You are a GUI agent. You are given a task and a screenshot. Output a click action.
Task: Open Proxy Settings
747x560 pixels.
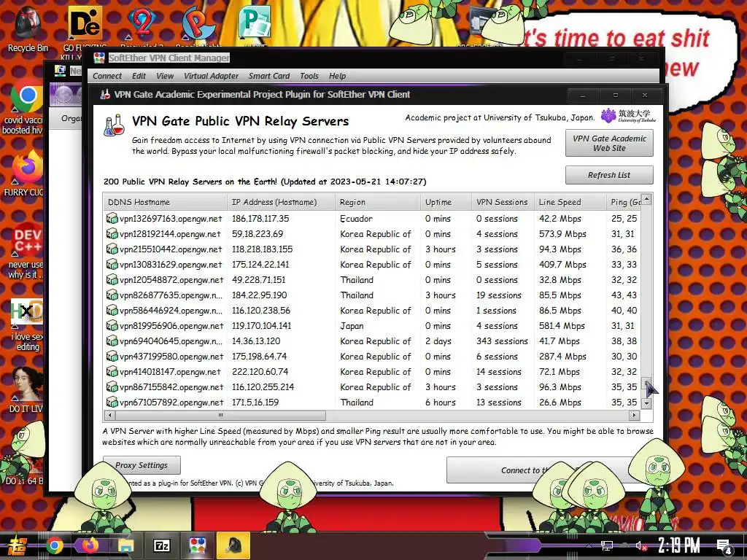(142, 465)
